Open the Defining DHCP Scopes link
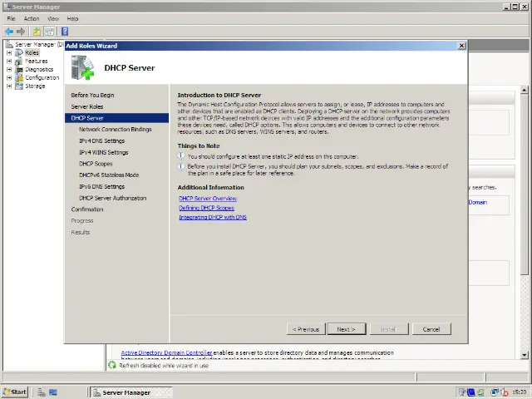 [207, 208]
